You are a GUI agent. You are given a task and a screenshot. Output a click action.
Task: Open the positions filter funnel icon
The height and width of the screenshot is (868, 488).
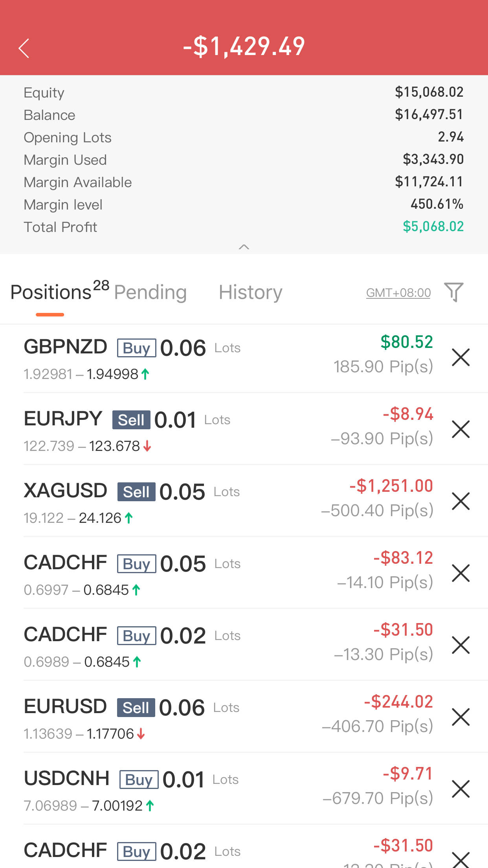(x=453, y=292)
